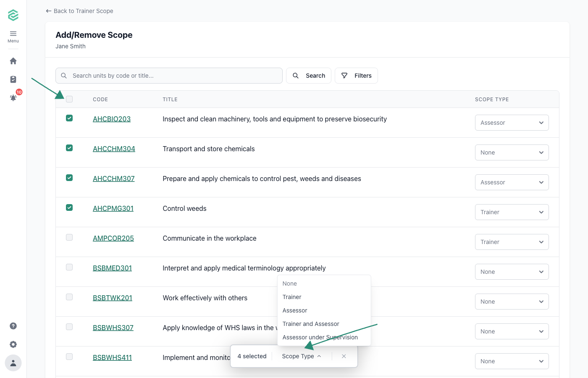Click the Search button
The width and height of the screenshot is (588, 378).
[x=309, y=76]
